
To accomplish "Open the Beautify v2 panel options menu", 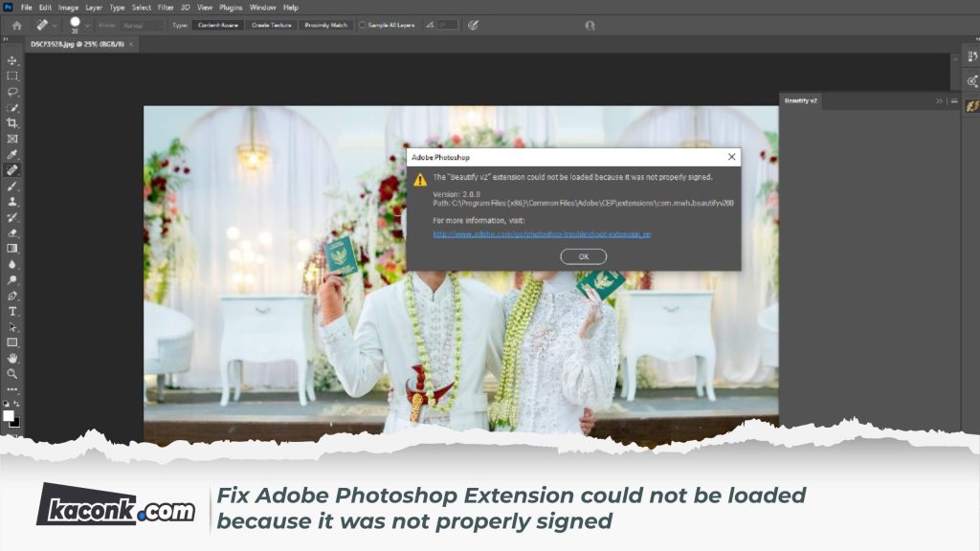I will point(954,101).
